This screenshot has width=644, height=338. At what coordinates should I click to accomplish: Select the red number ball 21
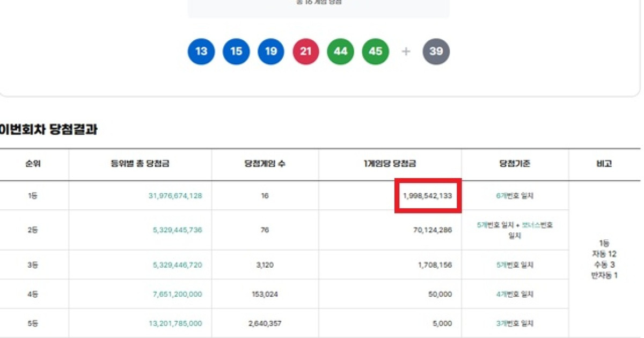click(x=305, y=52)
